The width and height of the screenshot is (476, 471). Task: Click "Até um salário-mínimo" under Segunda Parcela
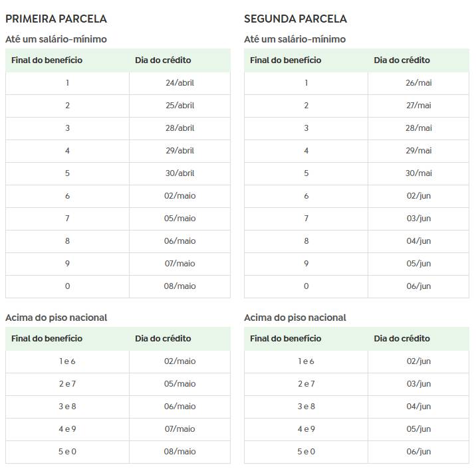(295, 39)
